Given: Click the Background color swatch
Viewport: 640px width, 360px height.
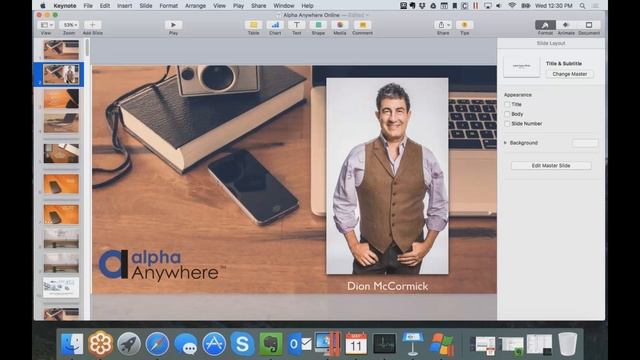Looking at the screenshot, I should coord(584,143).
